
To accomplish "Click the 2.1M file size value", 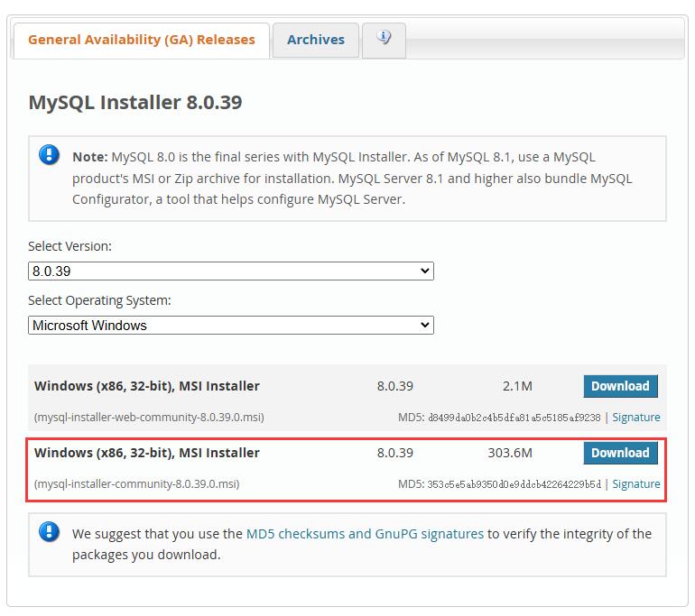I will (517, 386).
